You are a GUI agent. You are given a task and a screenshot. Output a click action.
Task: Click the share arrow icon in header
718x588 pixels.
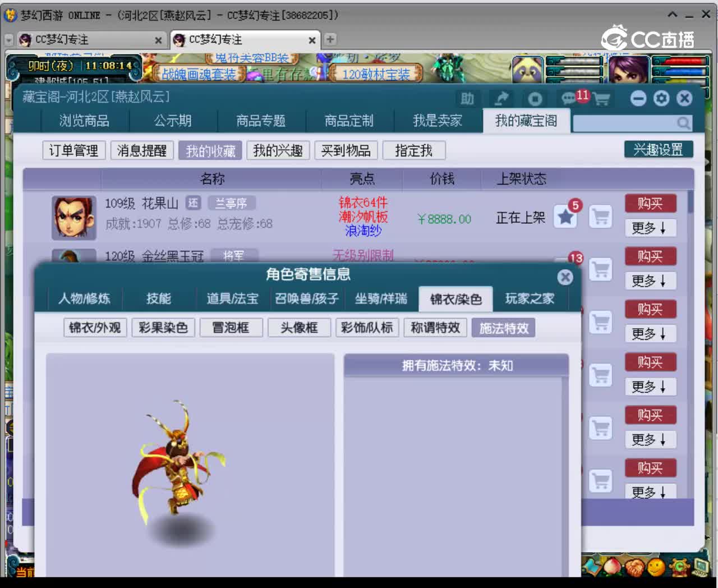pos(501,99)
